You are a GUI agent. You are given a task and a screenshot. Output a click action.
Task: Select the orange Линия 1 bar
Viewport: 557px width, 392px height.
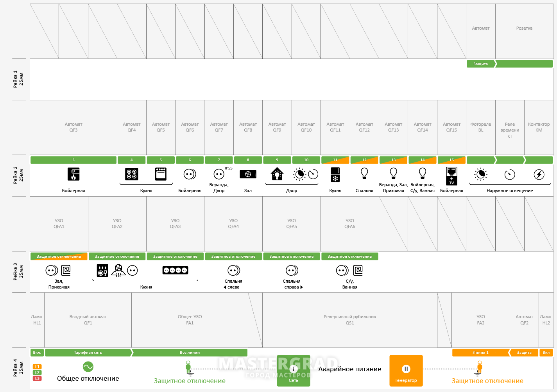click(480, 353)
